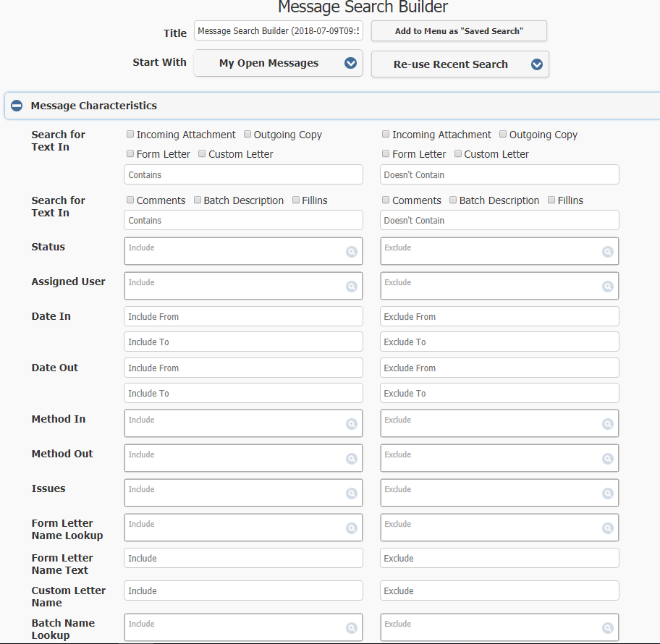Image resolution: width=660 pixels, height=644 pixels.
Task: Click Date In Include To field
Action: click(x=243, y=342)
